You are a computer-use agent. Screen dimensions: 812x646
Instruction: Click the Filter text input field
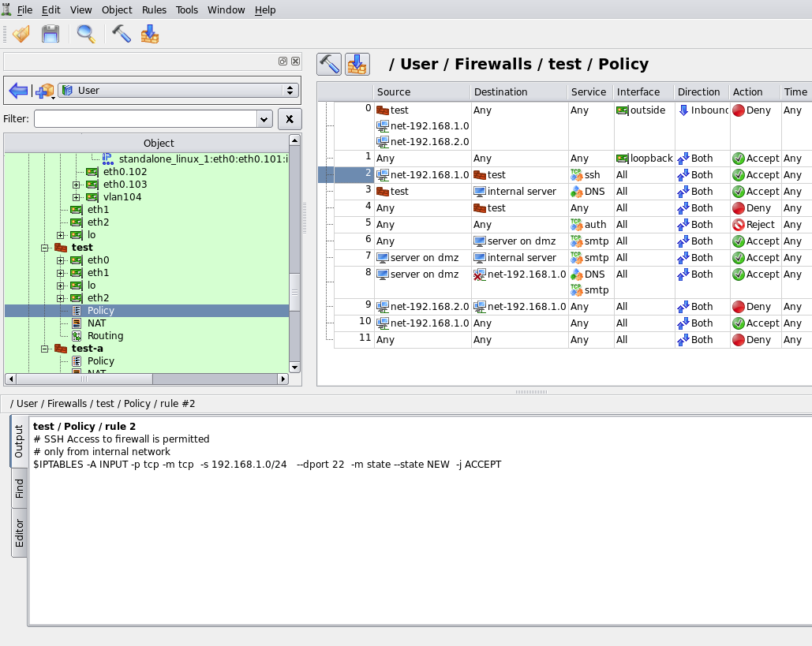[145, 119]
